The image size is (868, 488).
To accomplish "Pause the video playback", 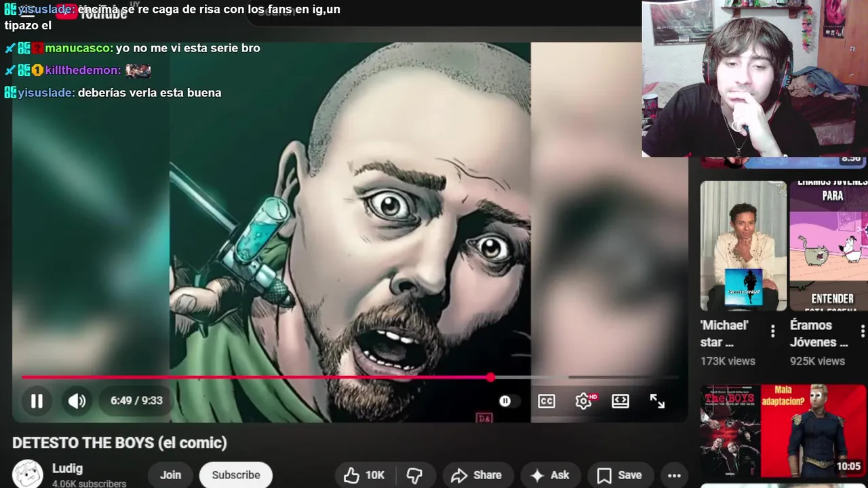I will [37, 401].
